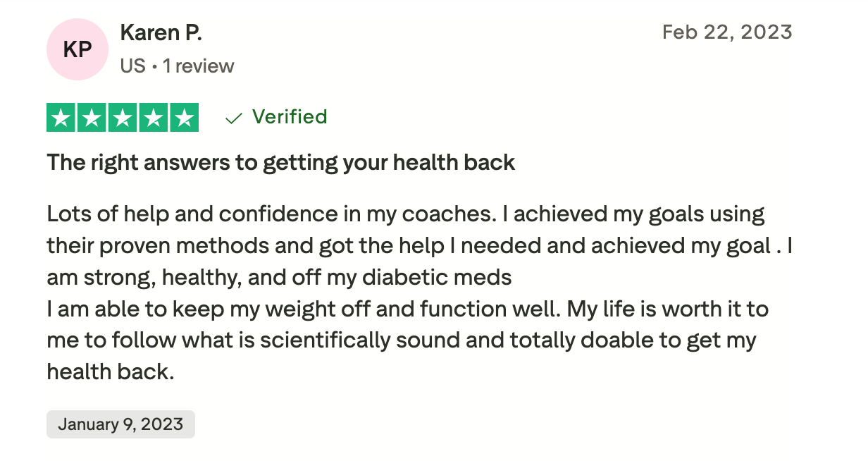Click the fourth green rating star
Viewport: 868px width, 461px height.
(153, 118)
